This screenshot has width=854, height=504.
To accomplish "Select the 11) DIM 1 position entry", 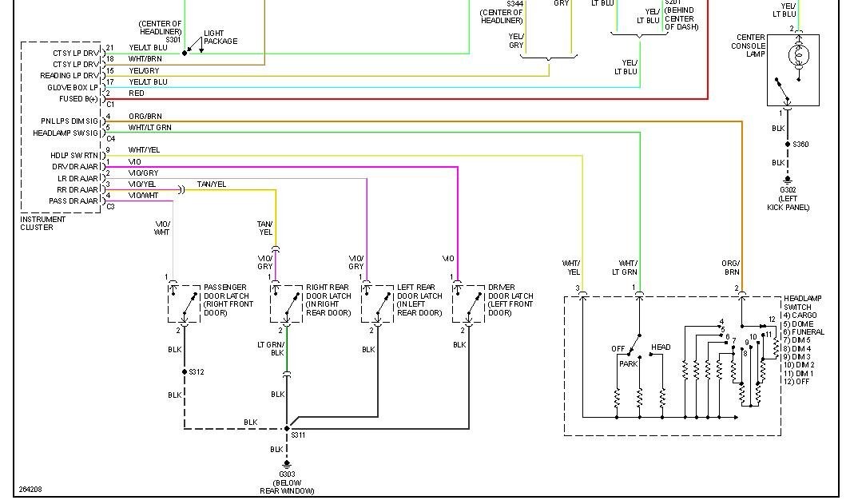I will [798, 373].
